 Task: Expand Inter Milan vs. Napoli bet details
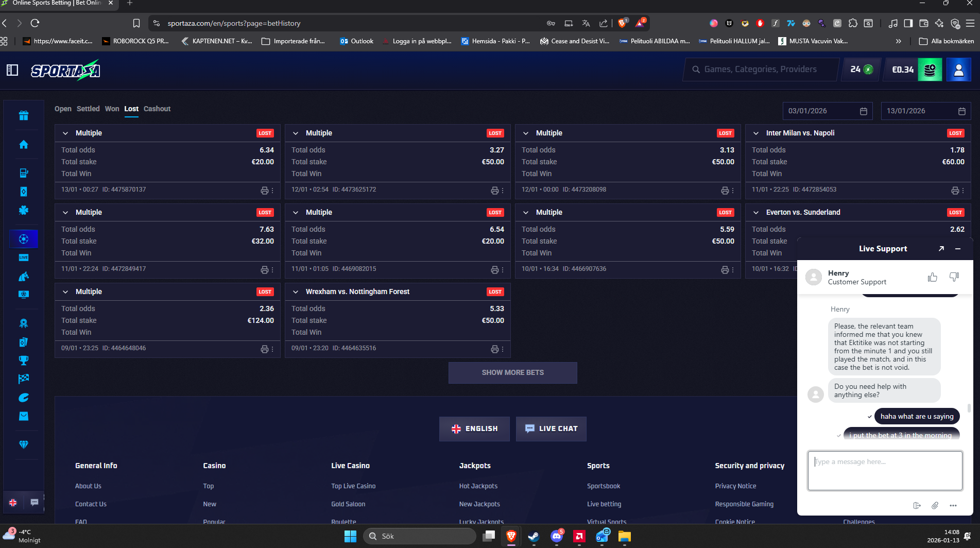(x=756, y=133)
